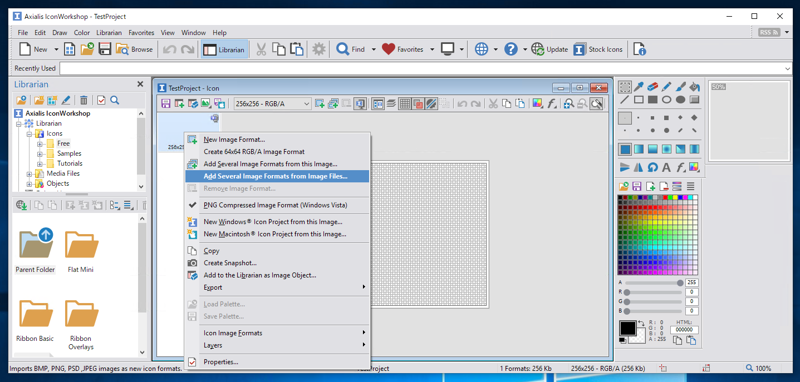Viewport: 800px width, 382px height.
Task: Click the save palette icon above color grid
Action: coord(637,186)
